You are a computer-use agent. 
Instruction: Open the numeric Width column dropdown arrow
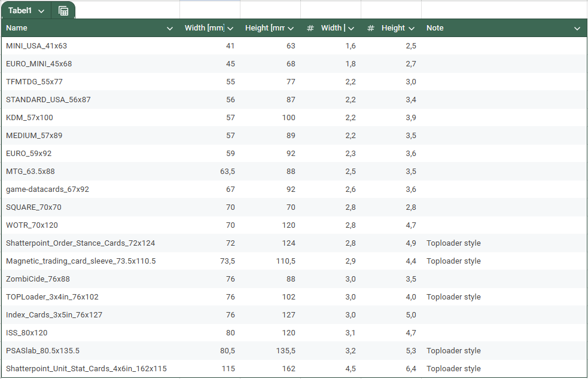pyautogui.click(x=351, y=29)
